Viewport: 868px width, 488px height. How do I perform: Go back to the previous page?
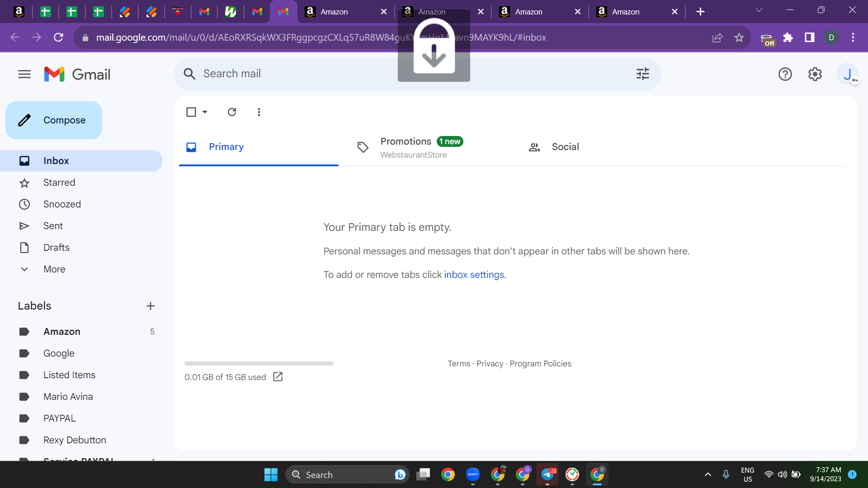[15, 38]
